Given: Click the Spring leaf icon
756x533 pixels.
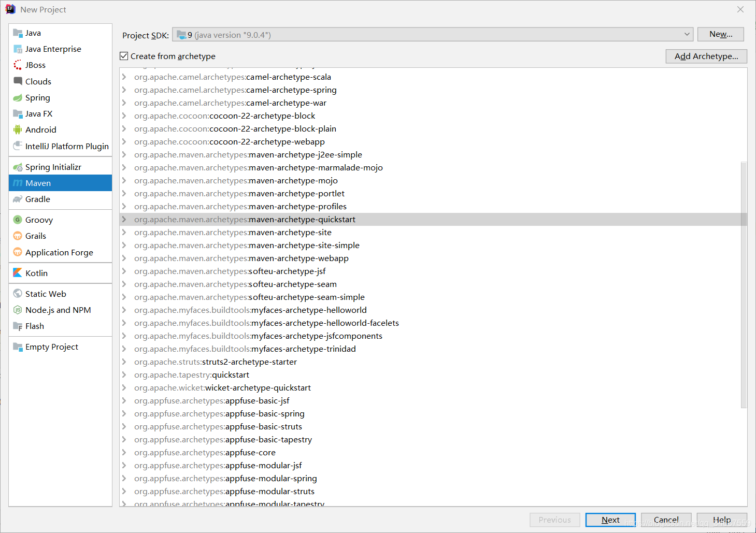Looking at the screenshot, I should pyautogui.click(x=18, y=98).
